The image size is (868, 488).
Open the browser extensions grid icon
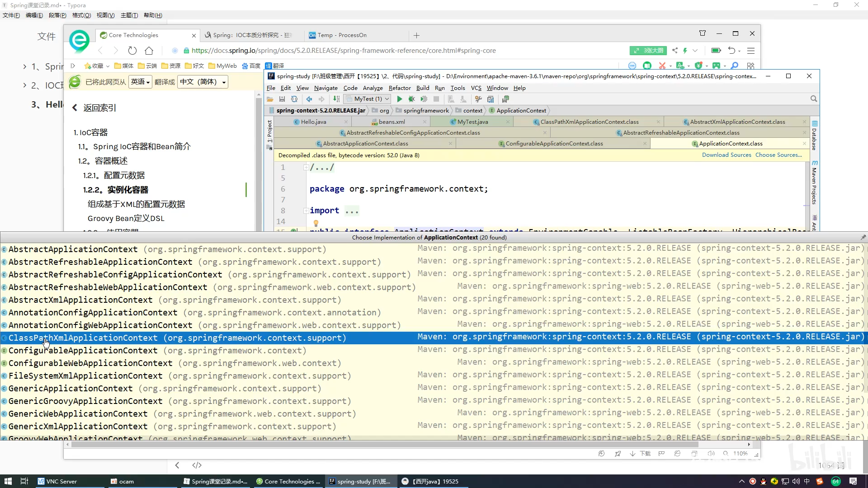tap(751, 66)
